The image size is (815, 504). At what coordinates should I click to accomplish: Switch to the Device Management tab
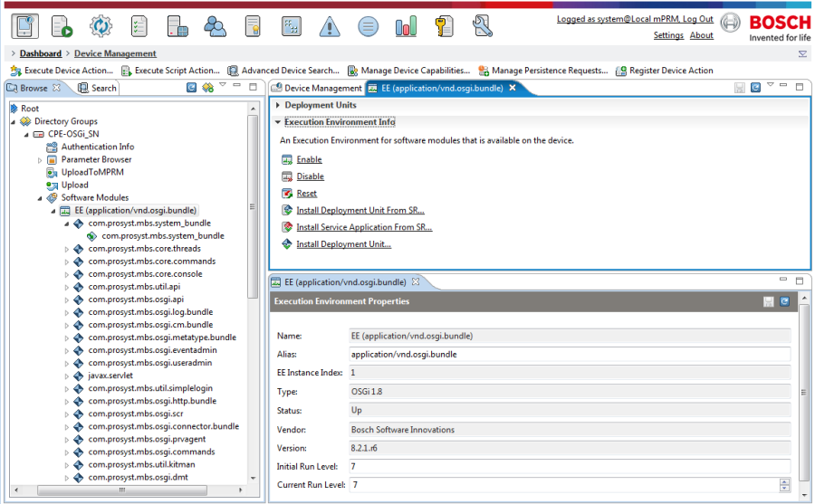pyautogui.click(x=317, y=89)
